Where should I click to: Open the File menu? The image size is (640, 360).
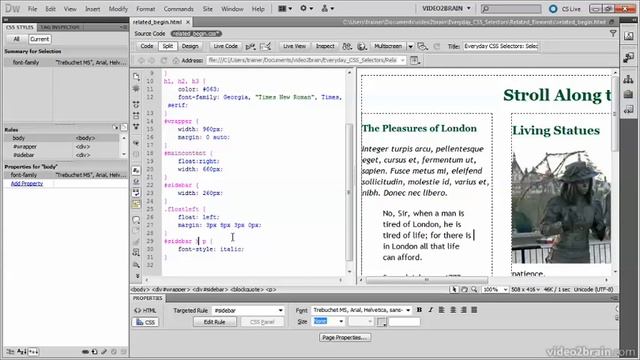click(x=32, y=9)
